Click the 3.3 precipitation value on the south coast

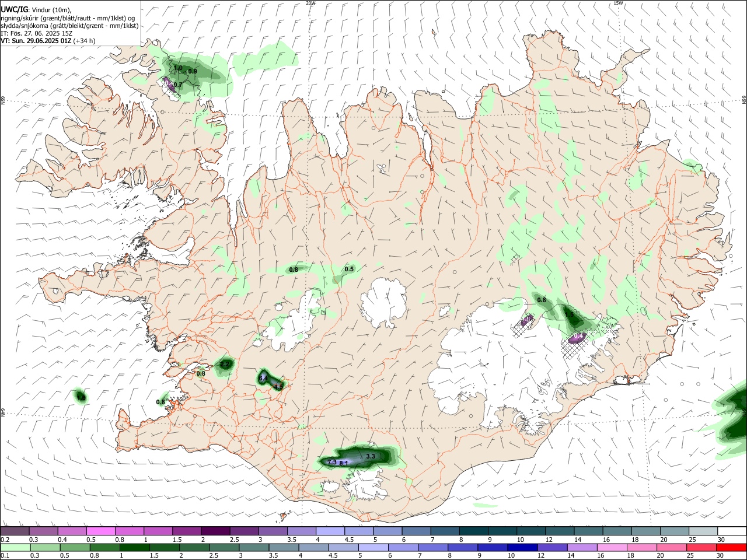click(x=370, y=456)
